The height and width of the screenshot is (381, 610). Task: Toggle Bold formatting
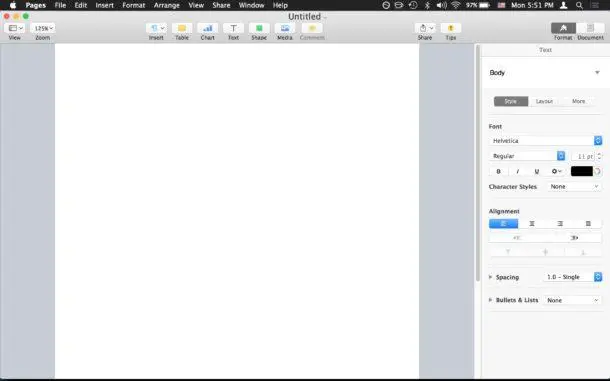[x=498, y=171]
